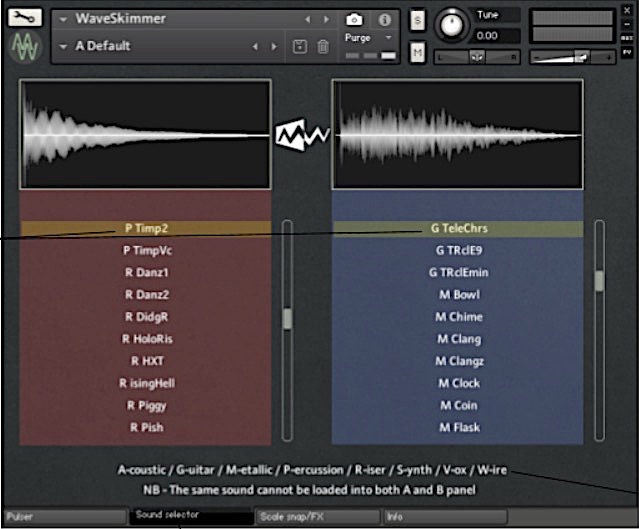Click the Tune value 0.00 field
Screen dimensions: 639x529
click(x=496, y=36)
